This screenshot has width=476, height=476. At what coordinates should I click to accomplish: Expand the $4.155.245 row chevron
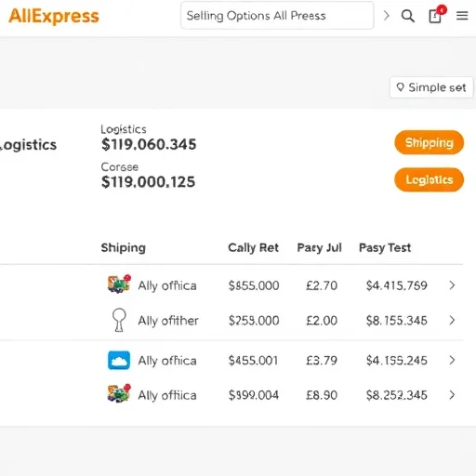point(452,360)
